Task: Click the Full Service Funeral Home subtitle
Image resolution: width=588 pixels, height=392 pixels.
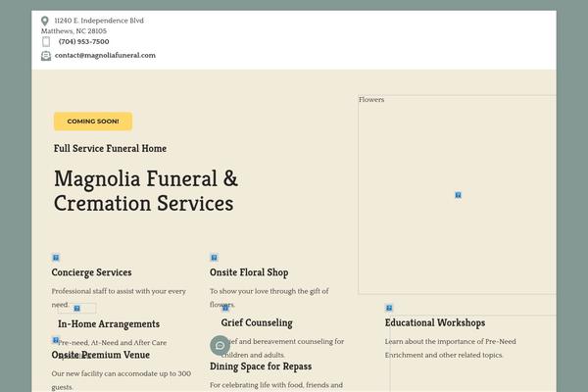Action: (x=110, y=149)
